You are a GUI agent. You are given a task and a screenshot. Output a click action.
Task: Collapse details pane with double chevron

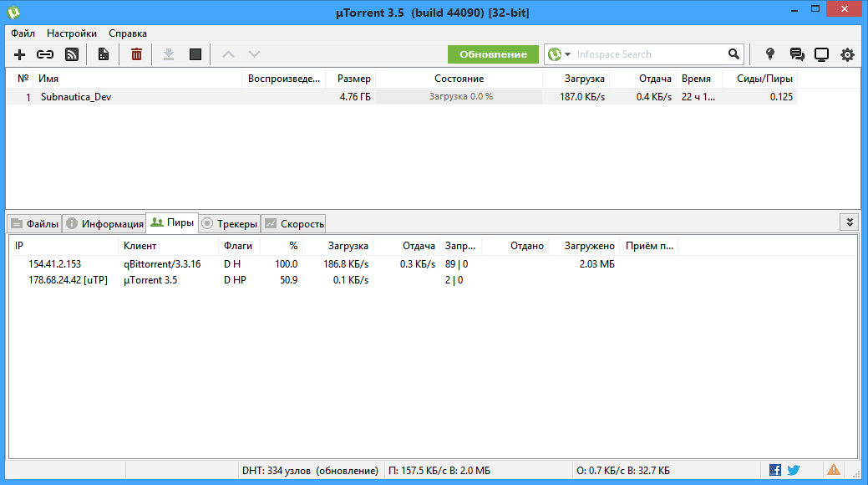(x=850, y=222)
